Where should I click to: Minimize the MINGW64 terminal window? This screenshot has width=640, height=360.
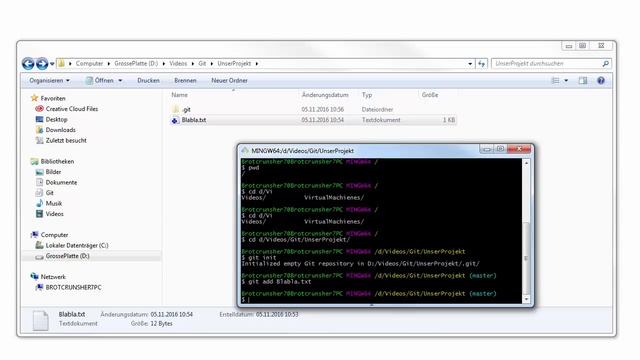[x=487, y=149]
